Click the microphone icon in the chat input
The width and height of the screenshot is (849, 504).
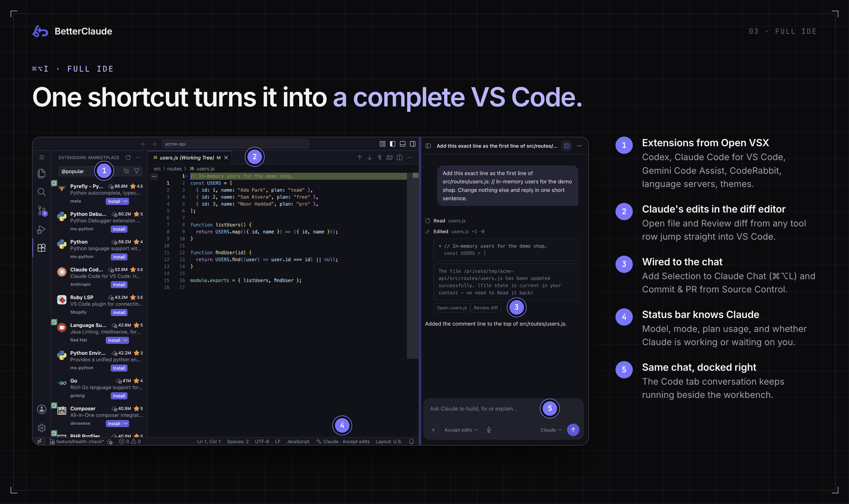(x=489, y=430)
